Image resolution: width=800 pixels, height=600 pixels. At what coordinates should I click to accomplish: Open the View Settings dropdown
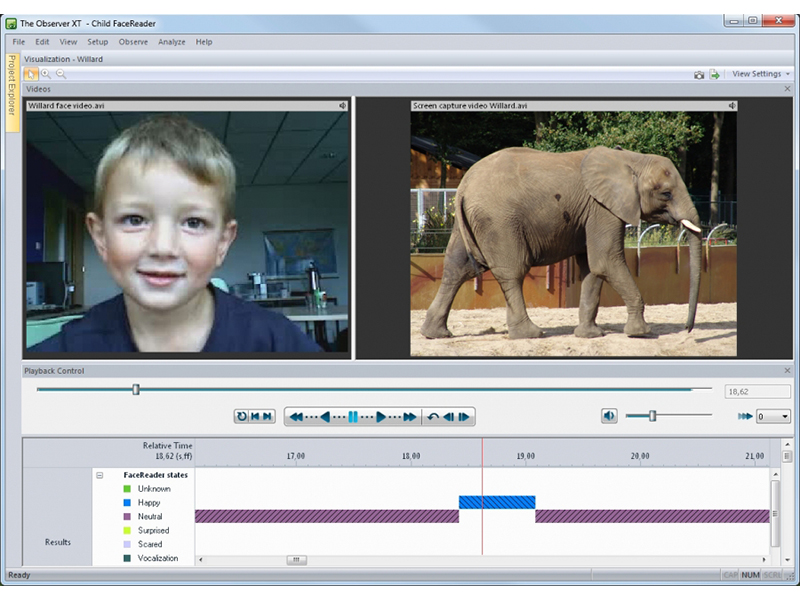pyautogui.click(x=760, y=74)
